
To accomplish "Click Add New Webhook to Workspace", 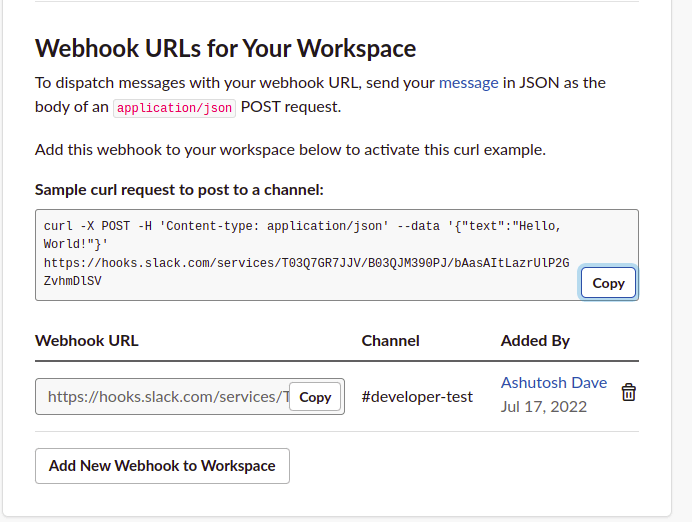I will [x=162, y=466].
